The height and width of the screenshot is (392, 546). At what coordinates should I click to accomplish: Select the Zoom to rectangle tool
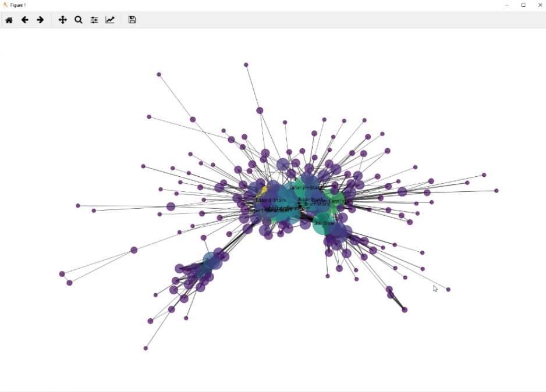[79, 20]
